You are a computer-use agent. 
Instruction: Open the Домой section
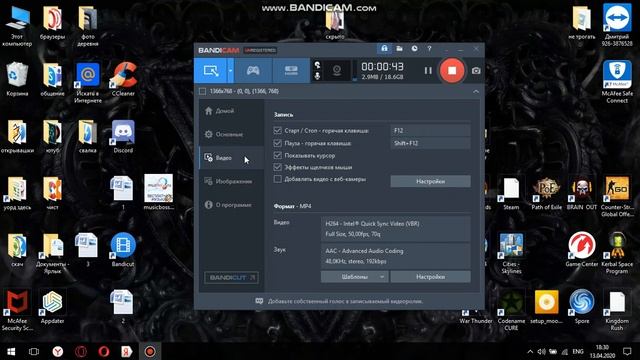(x=231, y=111)
